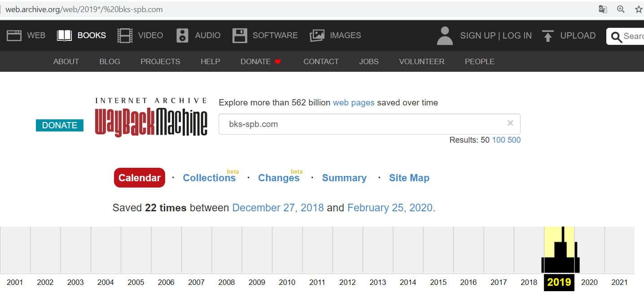Viewport: 644px width, 297px height.
Task: Select year 2010 on the timeline
Action: coord(287,282)
